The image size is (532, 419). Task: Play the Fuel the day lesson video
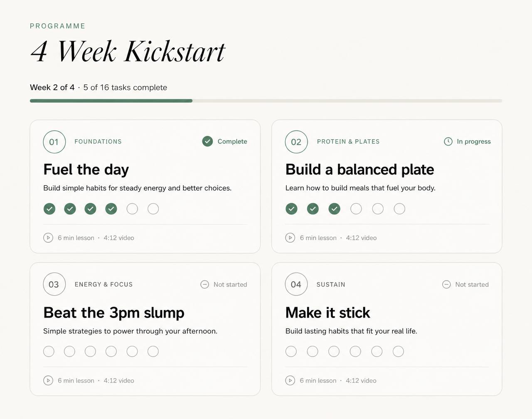pyautogui.click(x=48, y=238)
